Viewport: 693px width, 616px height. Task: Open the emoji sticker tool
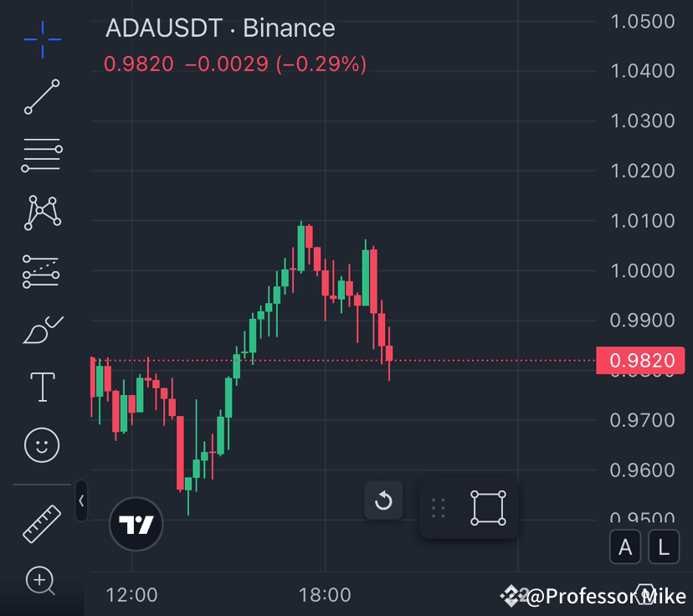pos(41,445)
